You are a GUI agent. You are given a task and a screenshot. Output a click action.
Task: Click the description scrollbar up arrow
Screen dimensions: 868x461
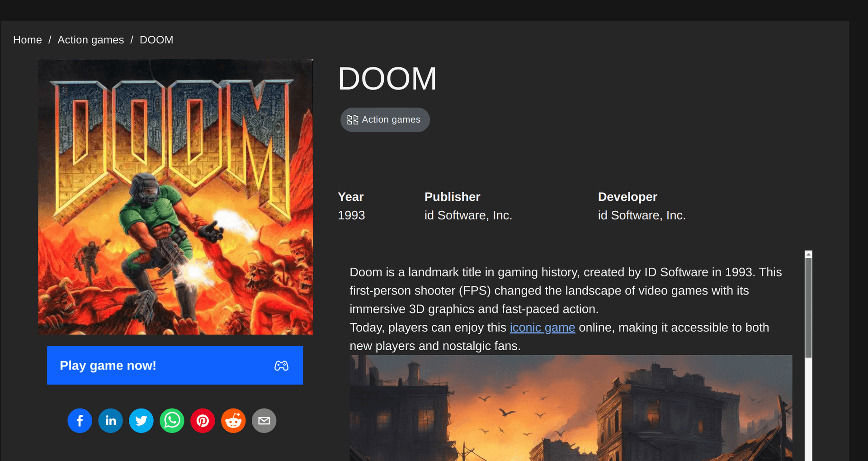[x=808, y=255]
